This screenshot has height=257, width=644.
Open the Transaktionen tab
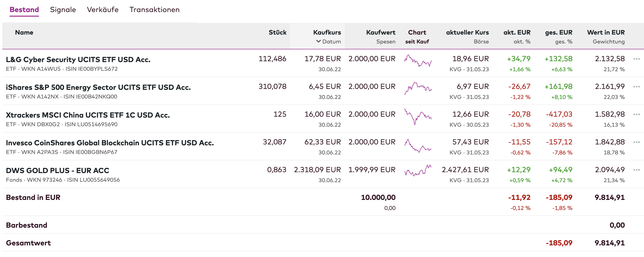(x=154, y=10)
